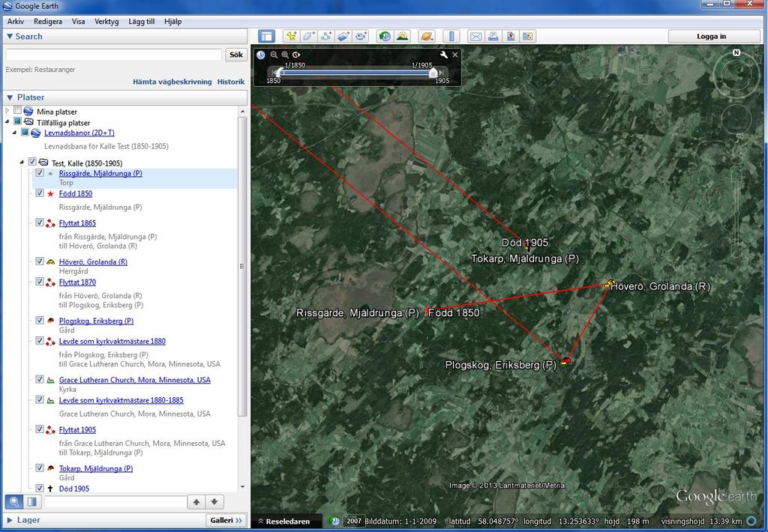Click the Flyttat 1870 link
768x532 pixels.
[77, 282]
